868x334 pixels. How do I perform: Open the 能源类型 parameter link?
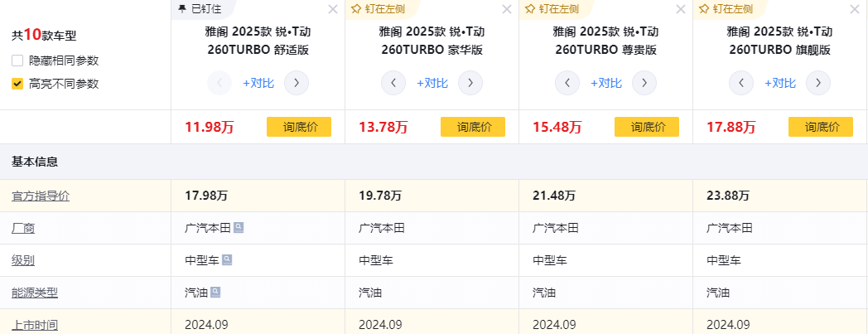[x=35, y=293]
